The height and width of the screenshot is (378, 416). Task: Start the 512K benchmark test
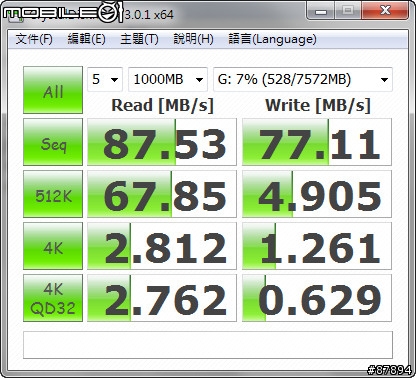tap(53, 194)
